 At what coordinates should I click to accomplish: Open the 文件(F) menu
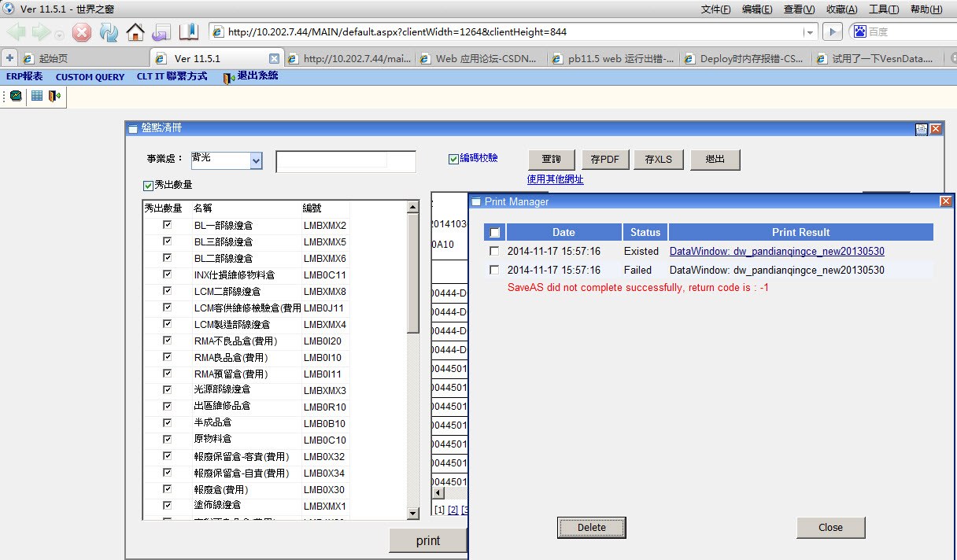715,9
